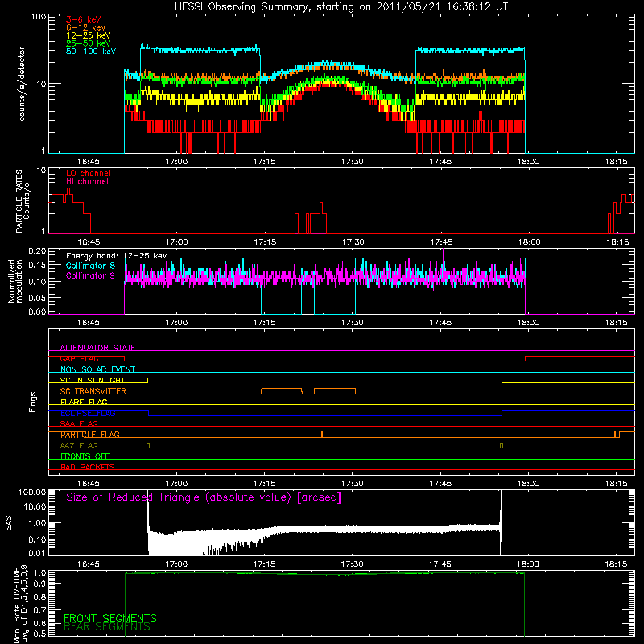This screenshot has width=644, height=644.
Task: Select the '50-100 keV' legend entry
Action: (91, 52)
